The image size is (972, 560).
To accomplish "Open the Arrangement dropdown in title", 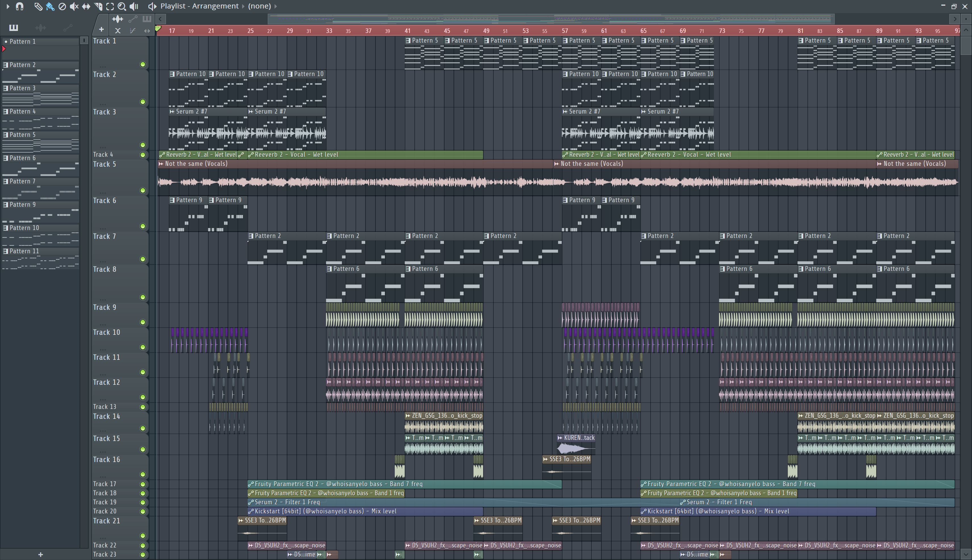I will [215, 6].
